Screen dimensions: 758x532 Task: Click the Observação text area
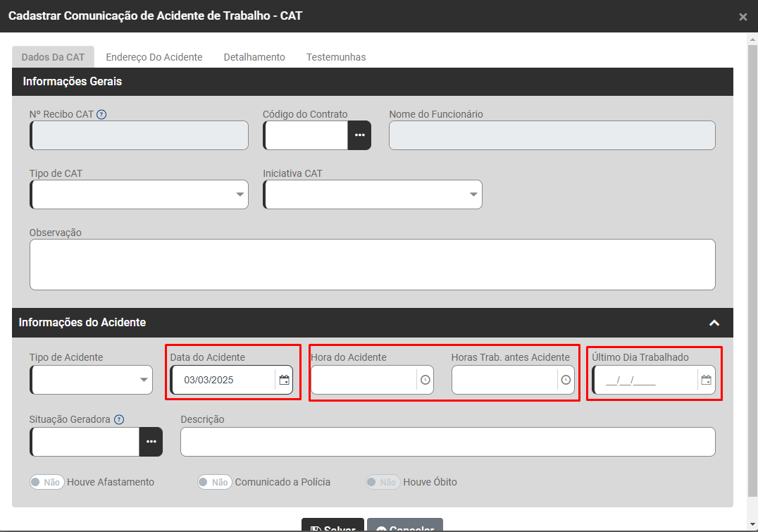click(372, 264)
